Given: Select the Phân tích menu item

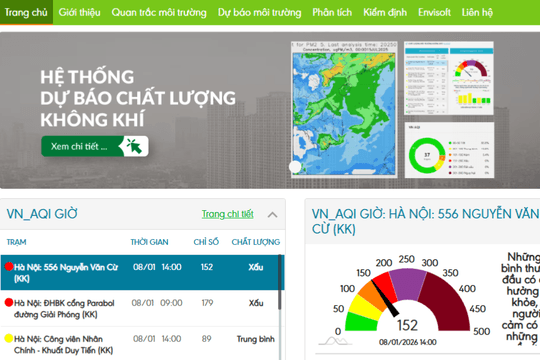Looking at the screenshot, I should click(332, 12).
